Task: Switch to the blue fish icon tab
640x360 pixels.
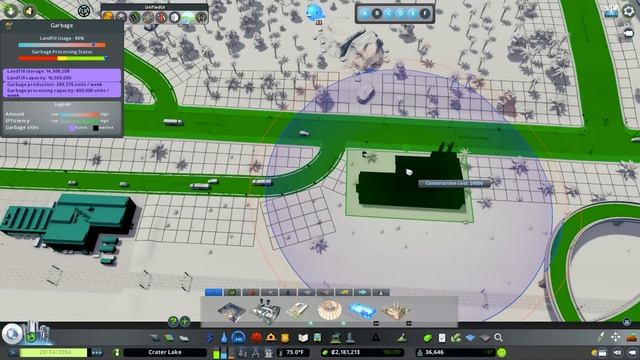Action: (x=362, y=292)
